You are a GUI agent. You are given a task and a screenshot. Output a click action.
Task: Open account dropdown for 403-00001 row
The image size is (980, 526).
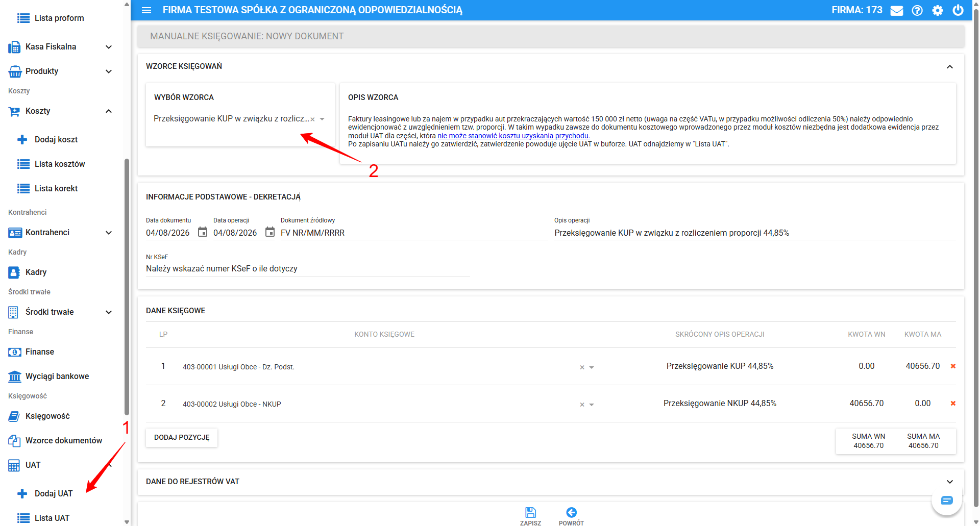tap(592, 367)
